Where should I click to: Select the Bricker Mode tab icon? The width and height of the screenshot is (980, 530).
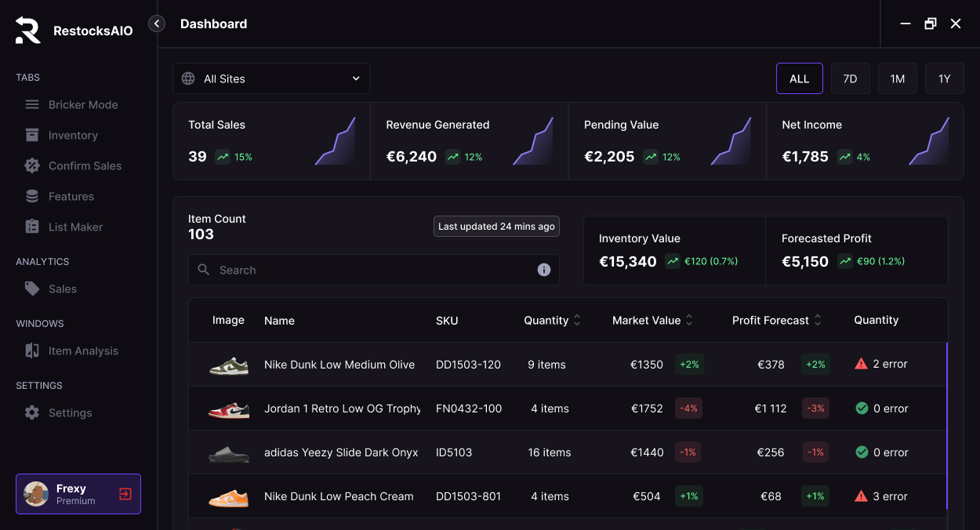click(31, 104)
